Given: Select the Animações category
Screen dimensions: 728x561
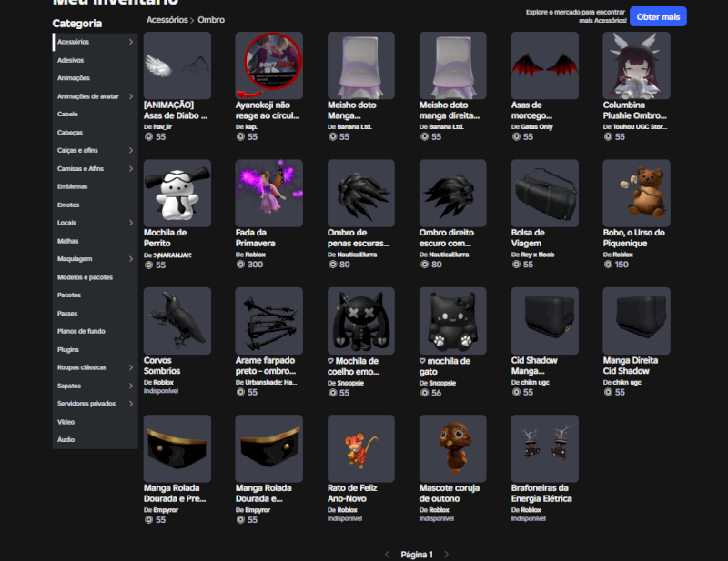Looking at the screenshot, I should click(96, 78).
